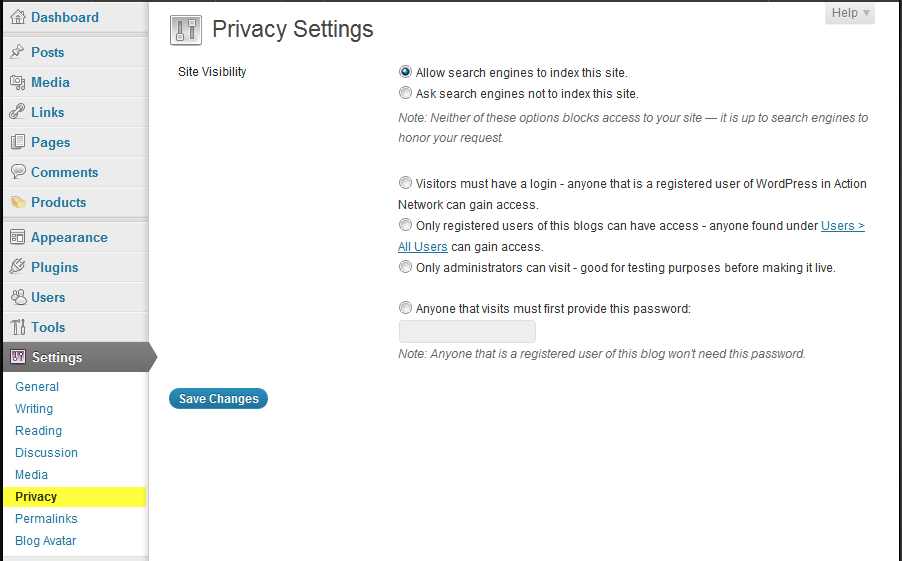The image size is (902, 561).
Task: Choose 'Visitors must have a login' option
Action: point(405,183)
